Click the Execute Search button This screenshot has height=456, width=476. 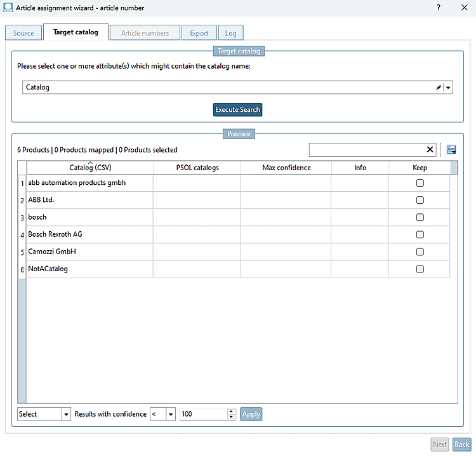click(x=237, y=110)
